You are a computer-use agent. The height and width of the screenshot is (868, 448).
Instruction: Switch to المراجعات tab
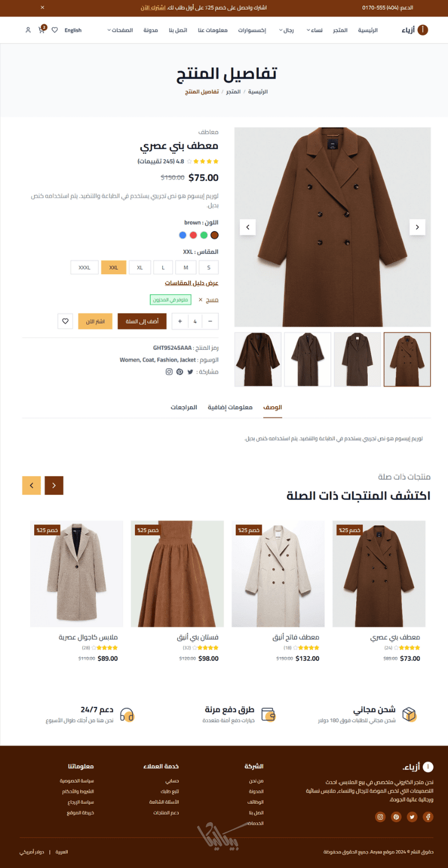click(x=184, y=407)
